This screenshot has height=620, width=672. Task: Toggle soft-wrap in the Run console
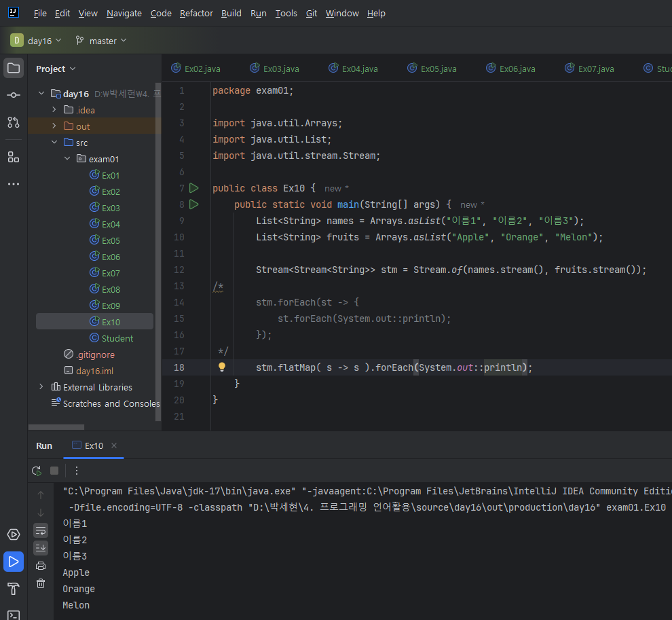coord(41,530)
